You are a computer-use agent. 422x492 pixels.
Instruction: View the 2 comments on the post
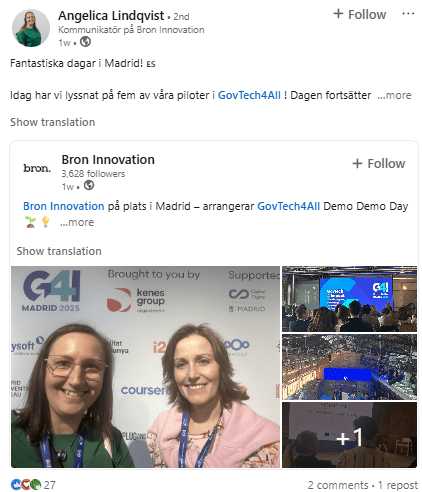pyautogui.click(x=337, y=485)
